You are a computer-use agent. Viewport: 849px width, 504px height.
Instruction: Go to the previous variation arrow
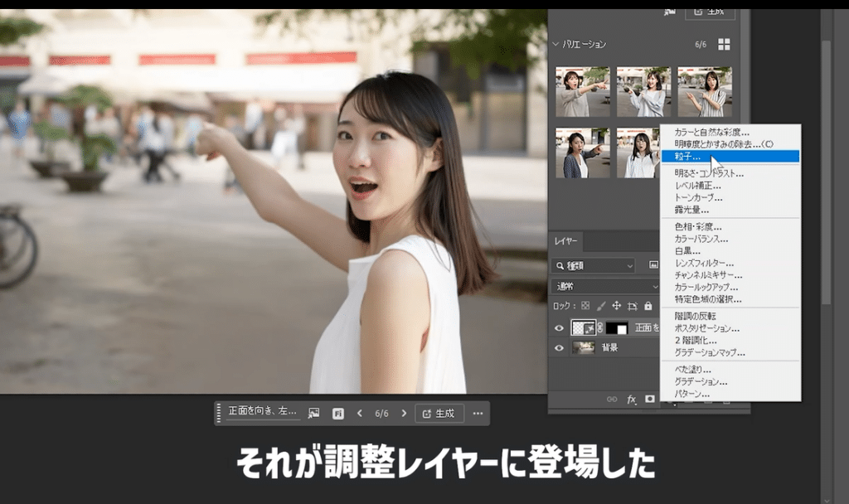pos(359,413)
